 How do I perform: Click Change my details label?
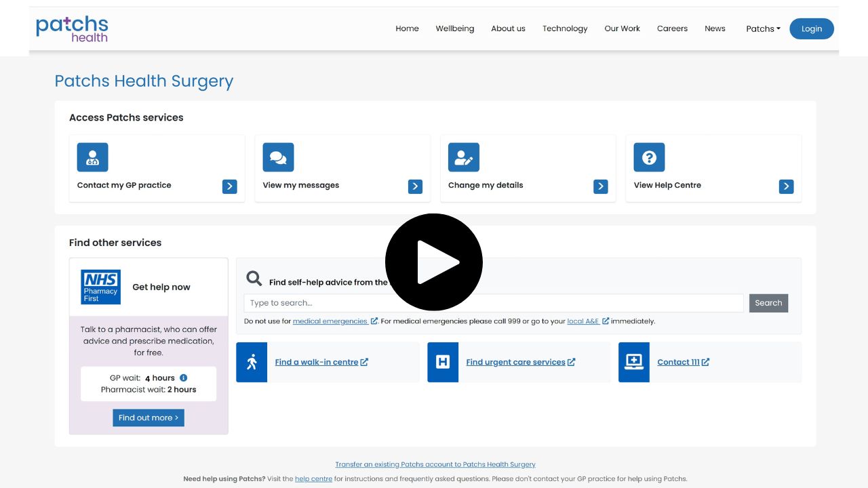(x=486, y=185)
